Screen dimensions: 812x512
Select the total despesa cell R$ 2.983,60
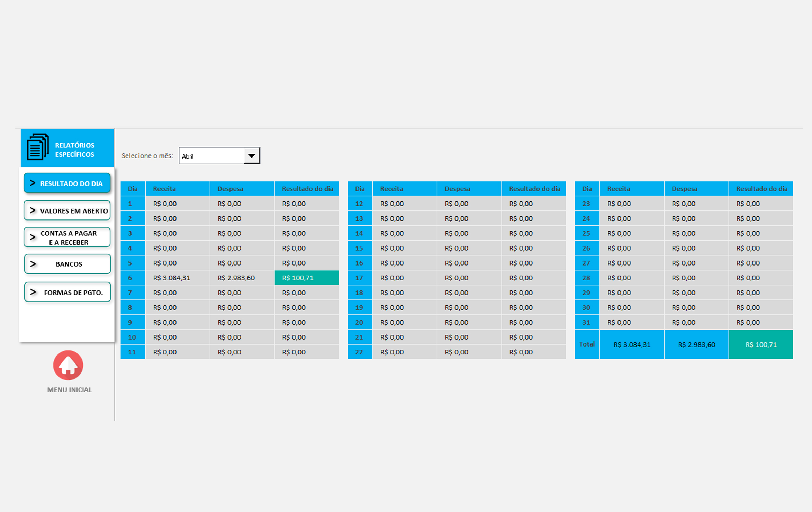tap(696, 344)
